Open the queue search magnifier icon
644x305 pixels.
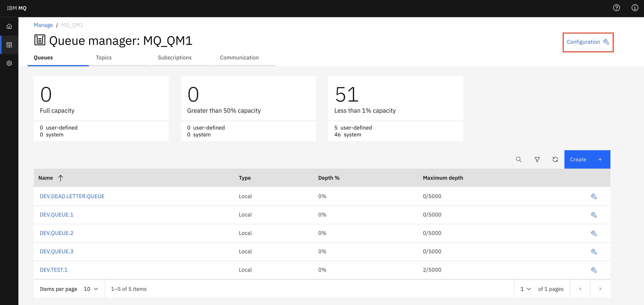coord(518,159)
